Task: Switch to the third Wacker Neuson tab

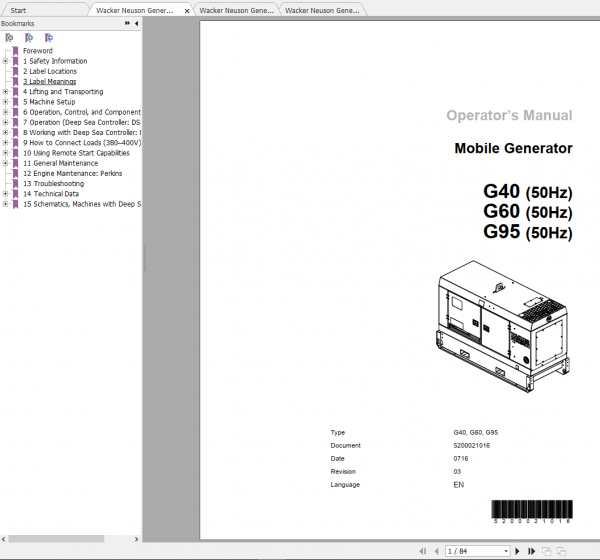Action: (322, 11)
